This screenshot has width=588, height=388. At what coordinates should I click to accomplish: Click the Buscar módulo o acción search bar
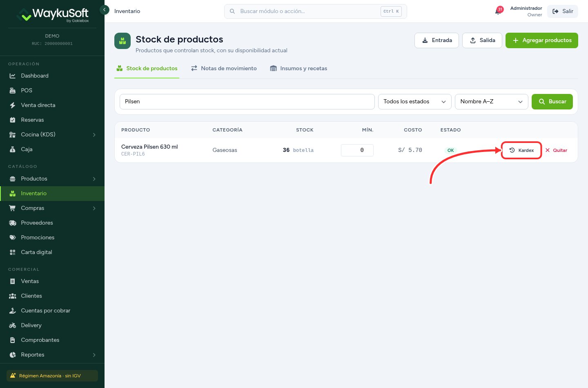pyautogui.click(x=316, y=11)
